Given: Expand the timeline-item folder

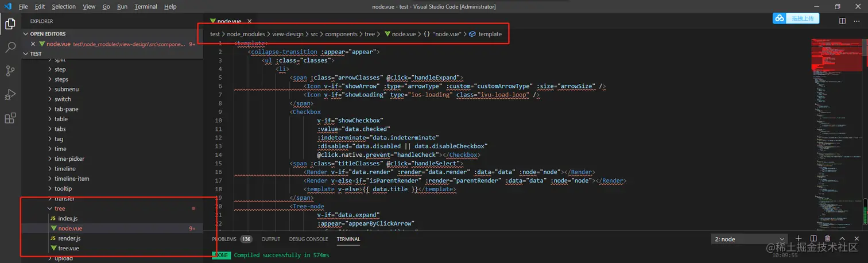Looking at the screenshot, I should click(113, 179).
